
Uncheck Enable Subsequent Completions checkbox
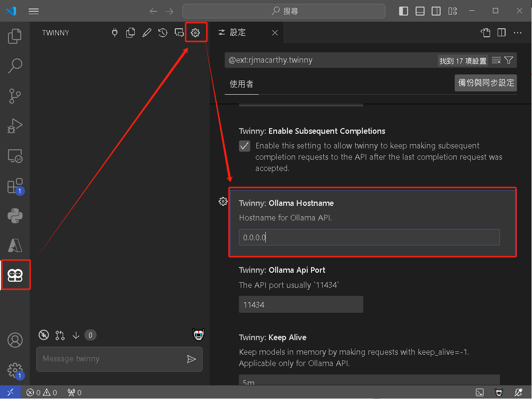pos(244,146)
